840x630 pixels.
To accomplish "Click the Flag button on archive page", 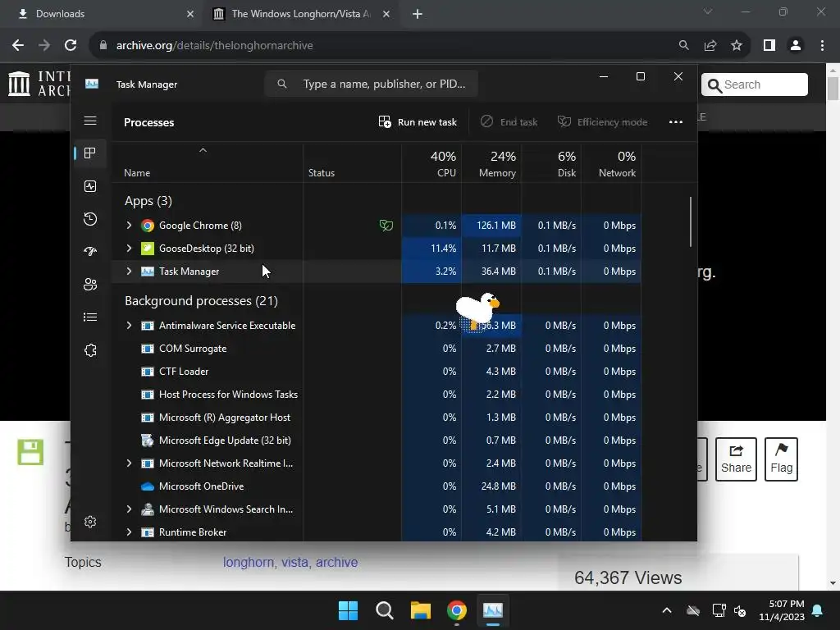I will pyautogui.click(x=781, y=459).
